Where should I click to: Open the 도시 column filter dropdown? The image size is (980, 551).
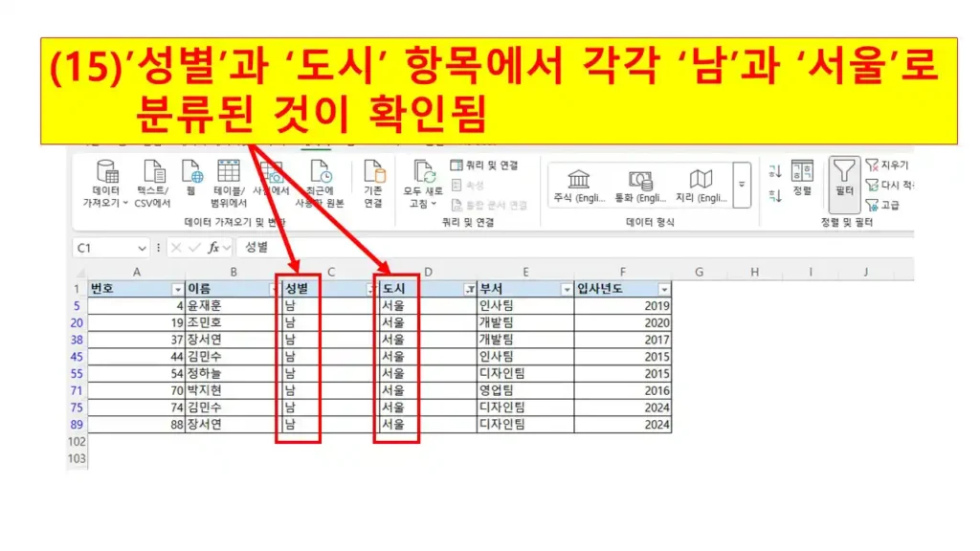pos(469,289)
